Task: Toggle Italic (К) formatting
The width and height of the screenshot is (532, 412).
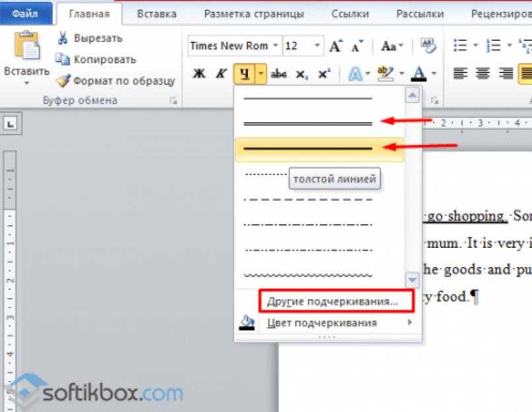Action: pyautogui.click(x=222, y=73)
